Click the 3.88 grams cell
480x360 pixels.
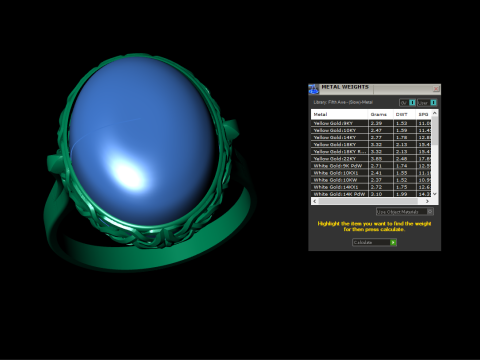(x=381, y=159)
